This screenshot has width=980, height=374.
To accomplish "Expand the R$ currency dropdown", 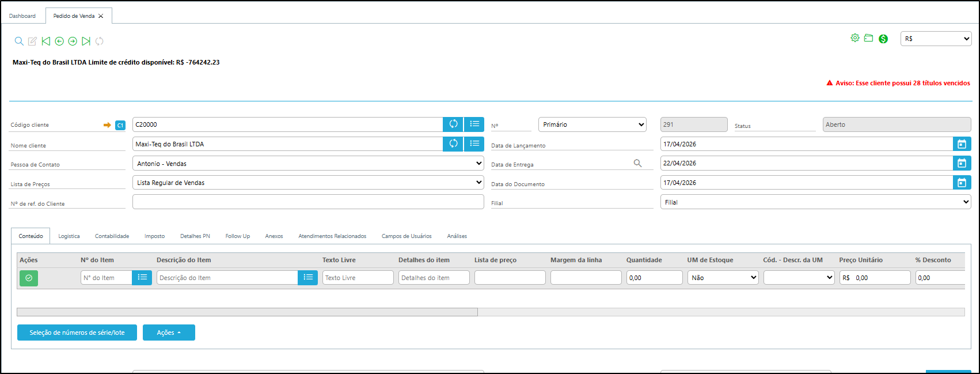I will (x=936, y=39).
